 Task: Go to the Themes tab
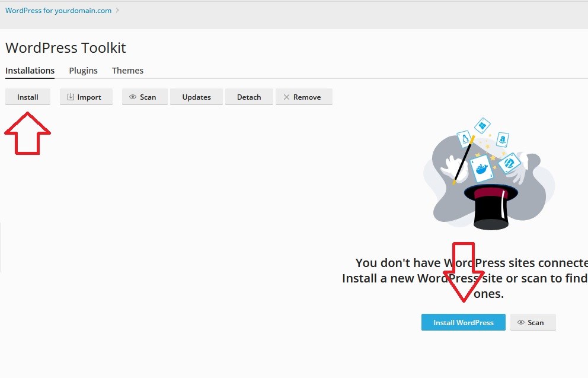(x=127, y=71)
